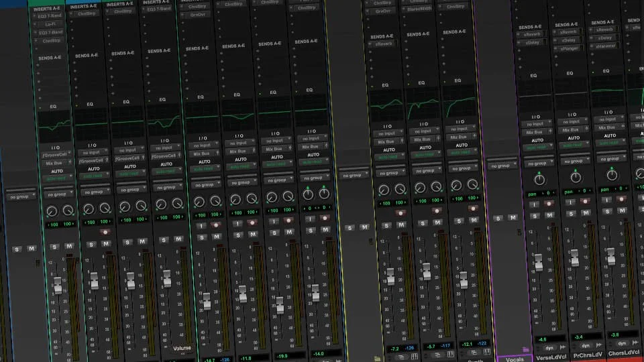The height and width of the screenshot is (362, 644).
Task: Click left pan knob on the -14.0 track
Action: tap(308, 195)
